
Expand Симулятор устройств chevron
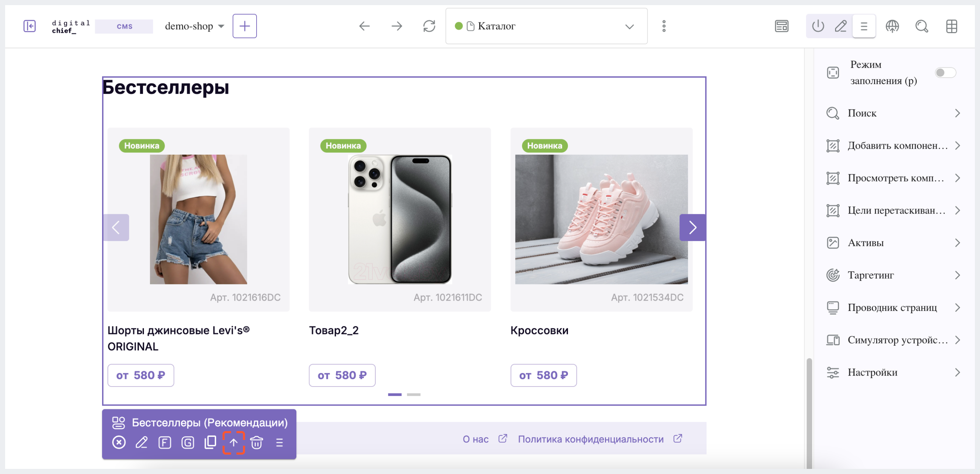(x=958, y=339)
